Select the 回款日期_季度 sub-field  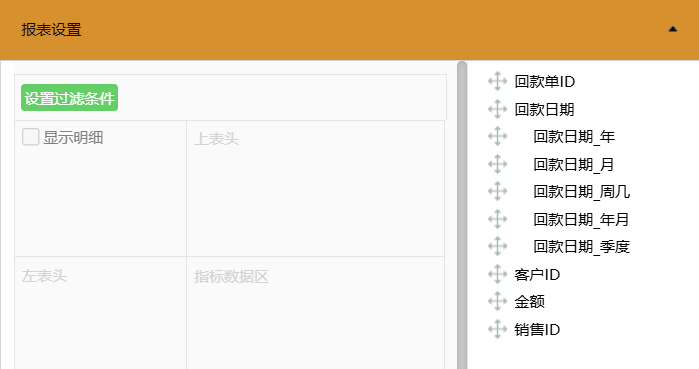[x=582, y=246]
